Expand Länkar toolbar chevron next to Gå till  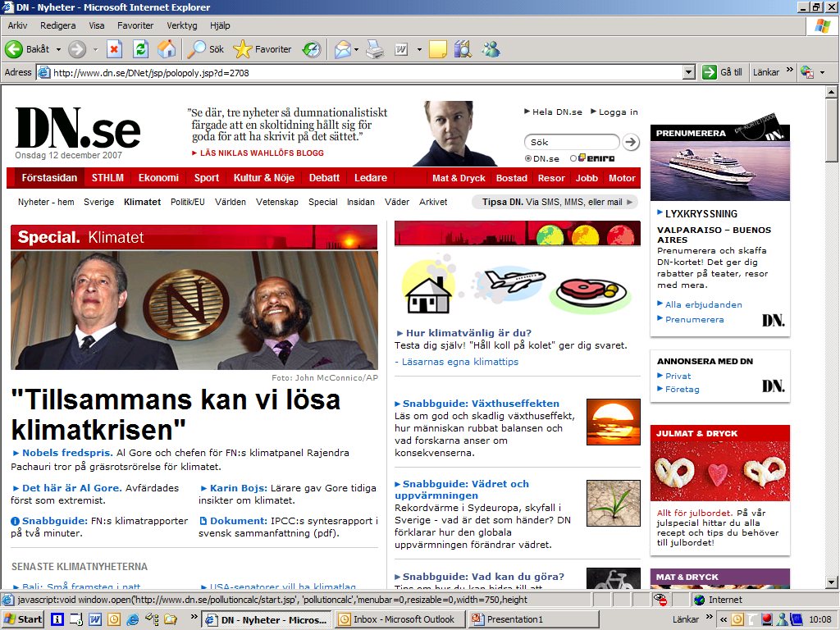tap(789, 71)
